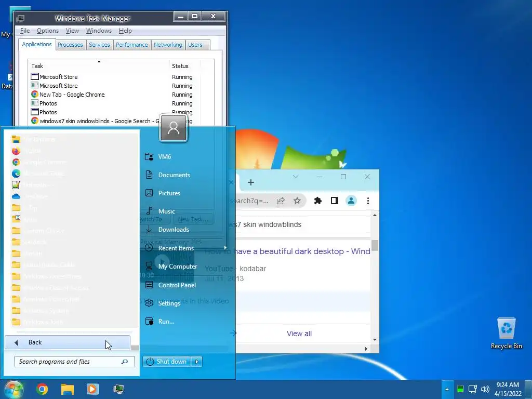Show hidden icons in the system tray
This screenshot has height=399, width=532.
click(x=447, y=389)
